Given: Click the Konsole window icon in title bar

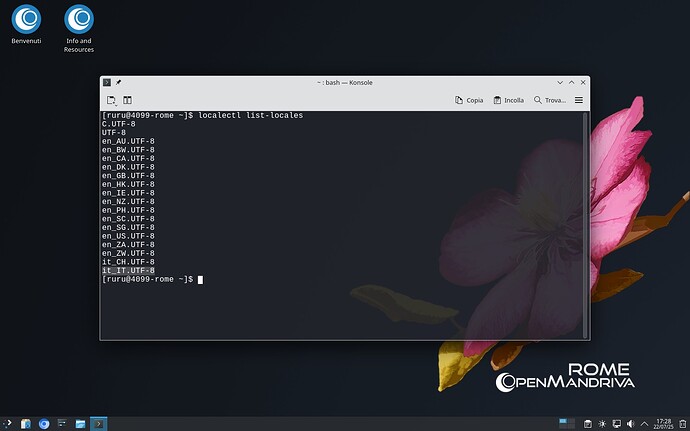Looking at the screenshot, I should coord(107,82).
